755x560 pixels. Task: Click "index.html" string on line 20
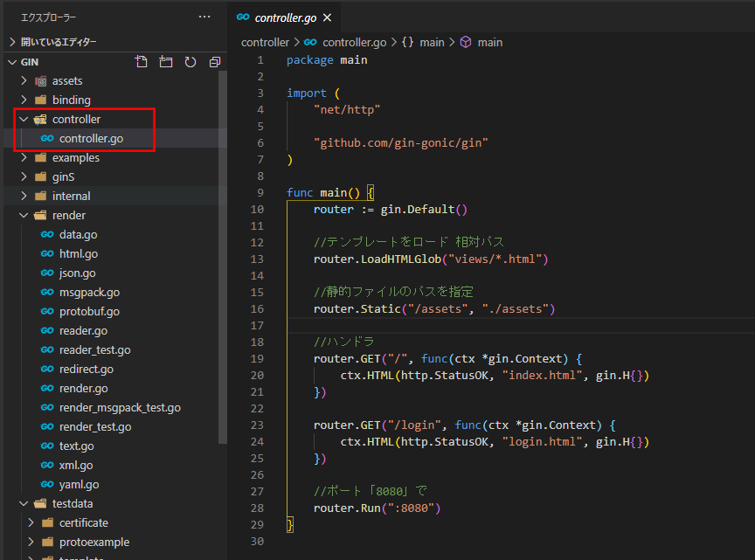click(542, 376)
